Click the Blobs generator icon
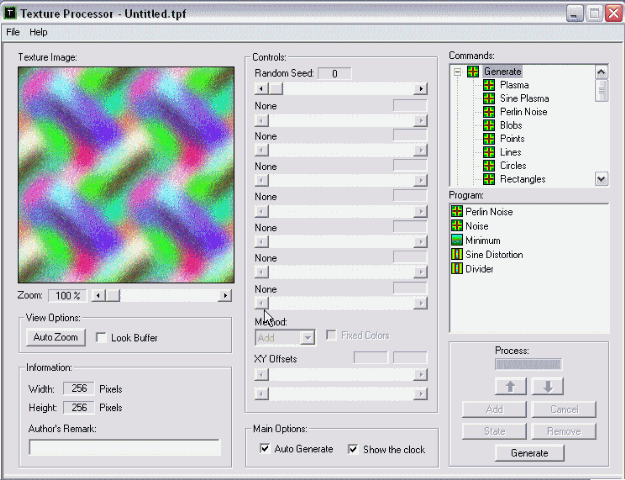Viewport: 625px width, 480px height. [489, 125]
